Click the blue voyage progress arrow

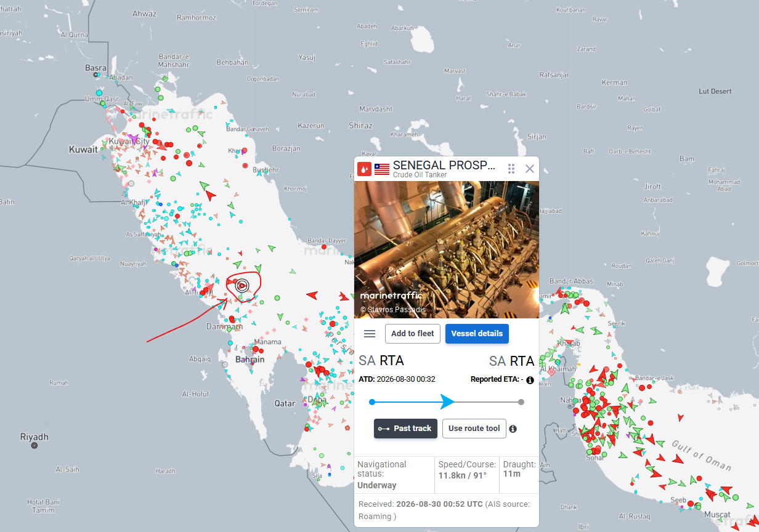click(447, 402)
